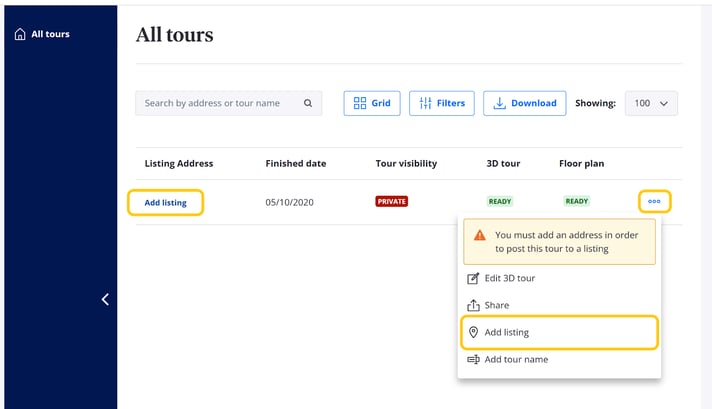Click the Add listing link in table
Image resolution: width=712 pixels, height=409 pixels.
pyautogui.click(x=165, y=203)
